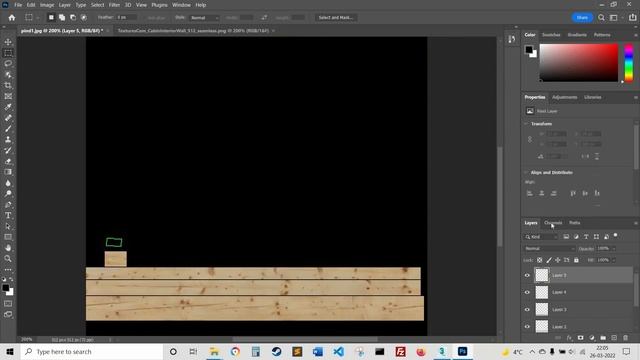Hide the topmost layer via eye icon

pyautogui.click(x=527, y=276)
